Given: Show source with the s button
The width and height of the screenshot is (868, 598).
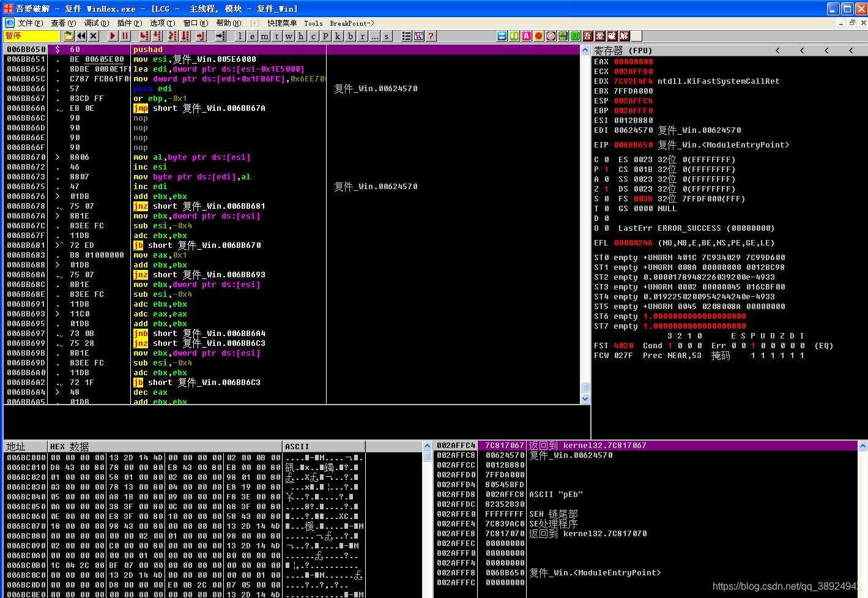Looking at the screenshot, I should click(x=387, y=36).
